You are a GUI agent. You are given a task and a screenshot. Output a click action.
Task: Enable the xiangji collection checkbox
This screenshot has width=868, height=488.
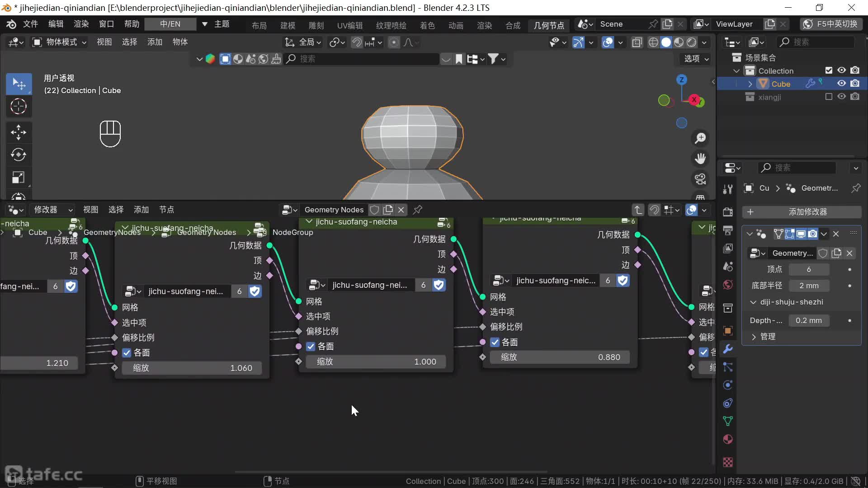(829, 97)
